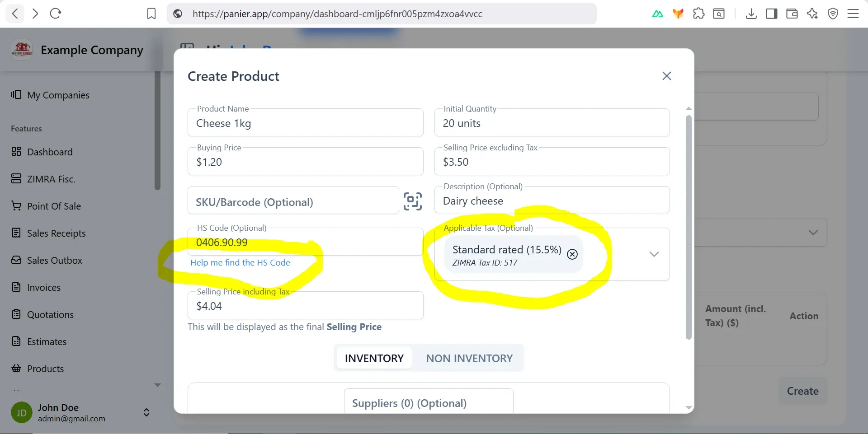The image size is (868, 434).
Task: Open the shield VPN icon
Action: click(x=833, y=14)
